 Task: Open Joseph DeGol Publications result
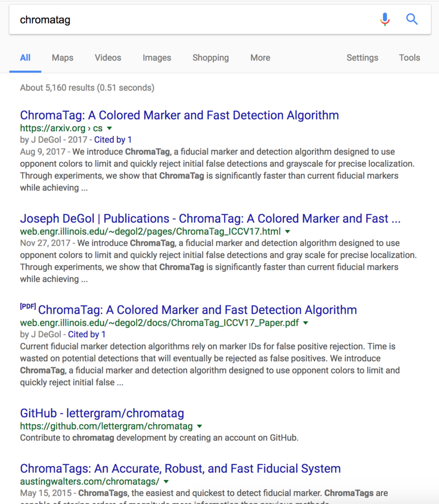pyautogui.click(x=210, y=219)
